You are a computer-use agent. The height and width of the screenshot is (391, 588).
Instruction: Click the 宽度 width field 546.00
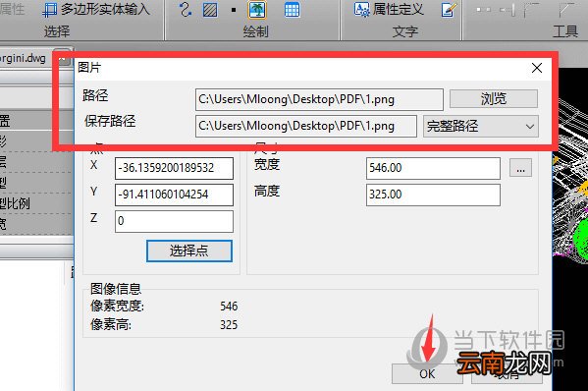coord(433,168)
